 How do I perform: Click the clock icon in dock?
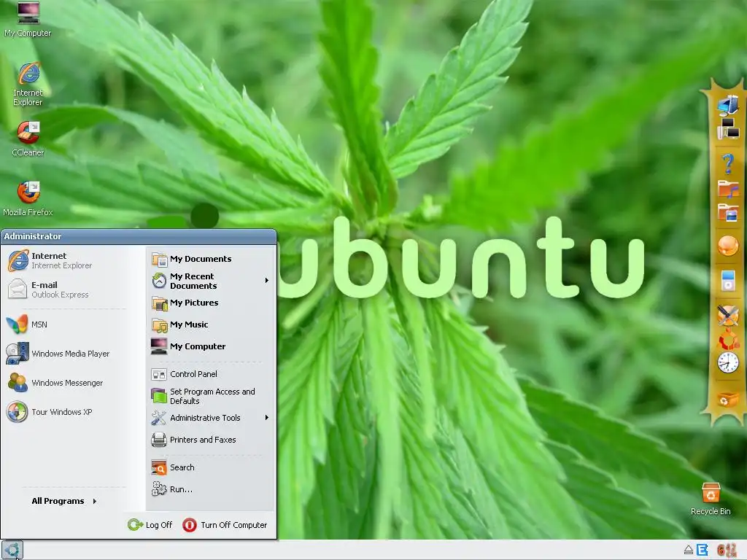[728, 363]
